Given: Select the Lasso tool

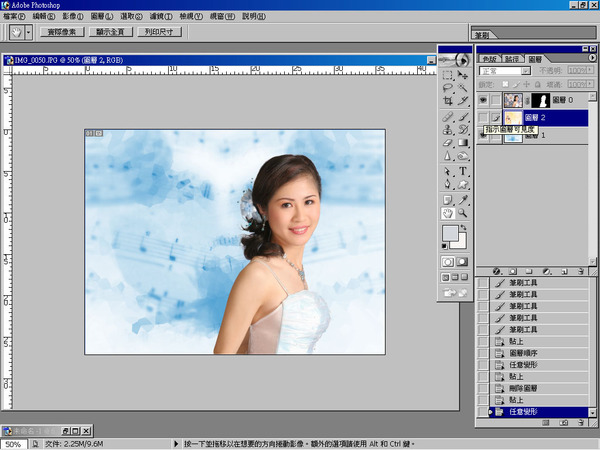Looking at the screenshot, I should (x=448, y=87).
